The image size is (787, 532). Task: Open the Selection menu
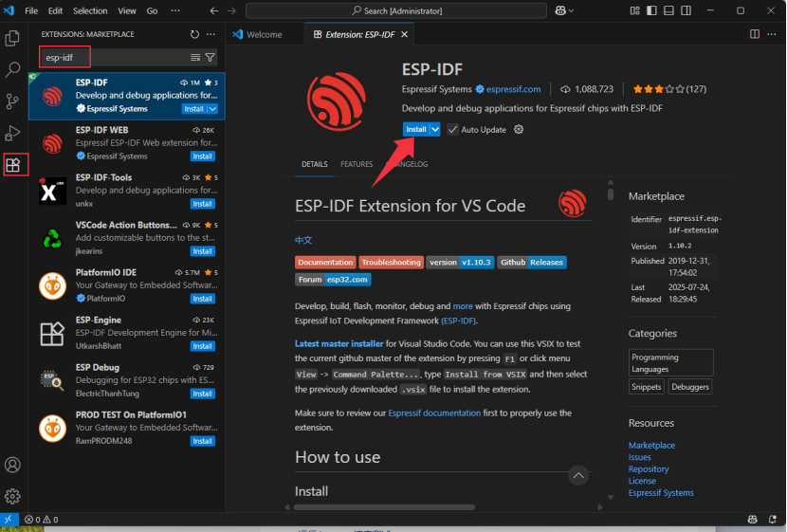(90, 10)
